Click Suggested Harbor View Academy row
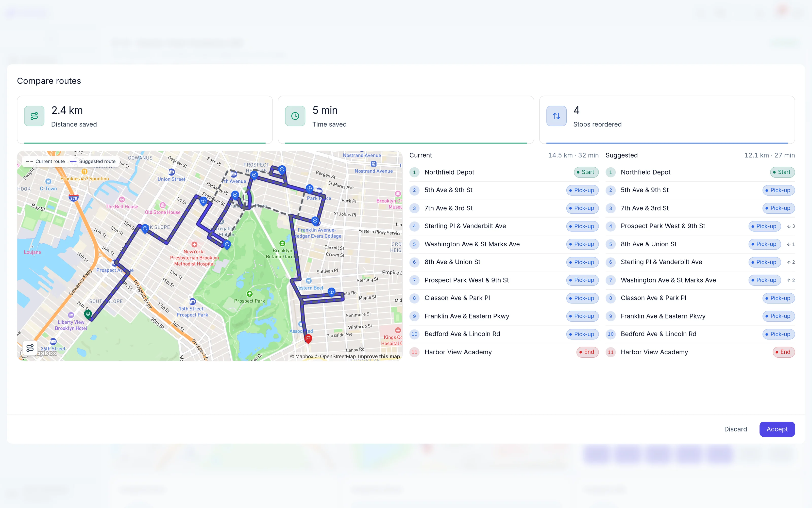 (x=700, y=352)
